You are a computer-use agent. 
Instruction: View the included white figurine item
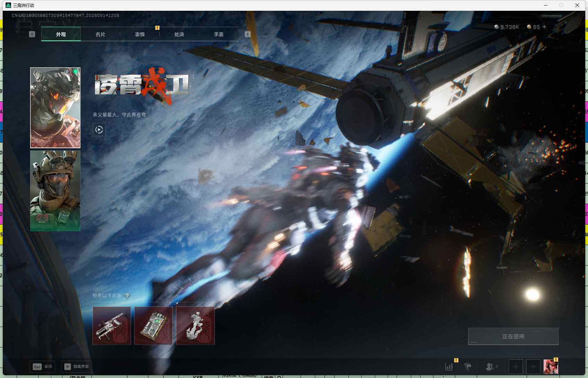coord(195,326)
